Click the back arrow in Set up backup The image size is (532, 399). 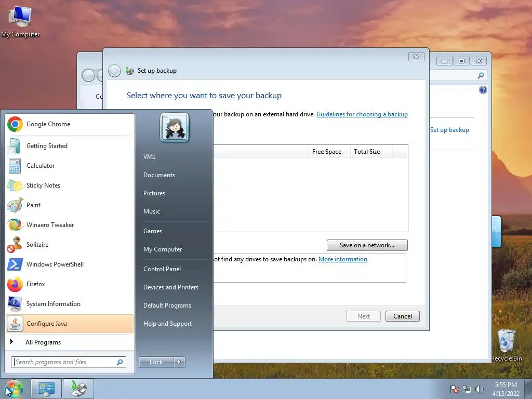click(115, 71)
